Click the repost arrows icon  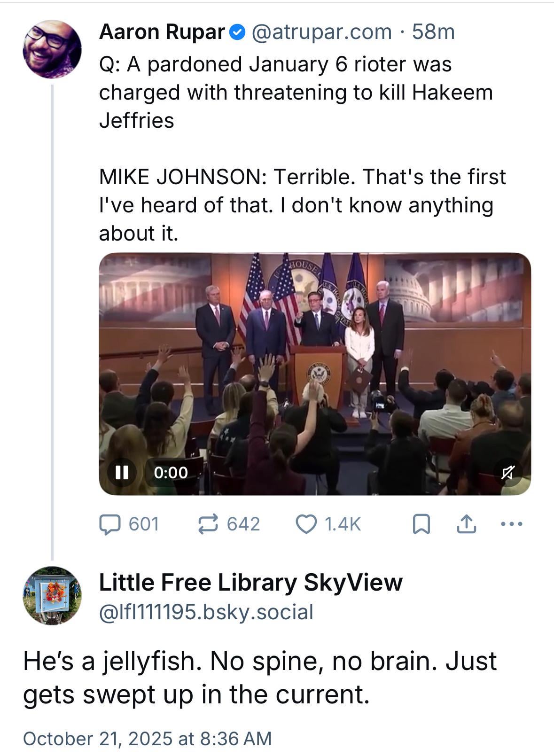click(208, 524)
